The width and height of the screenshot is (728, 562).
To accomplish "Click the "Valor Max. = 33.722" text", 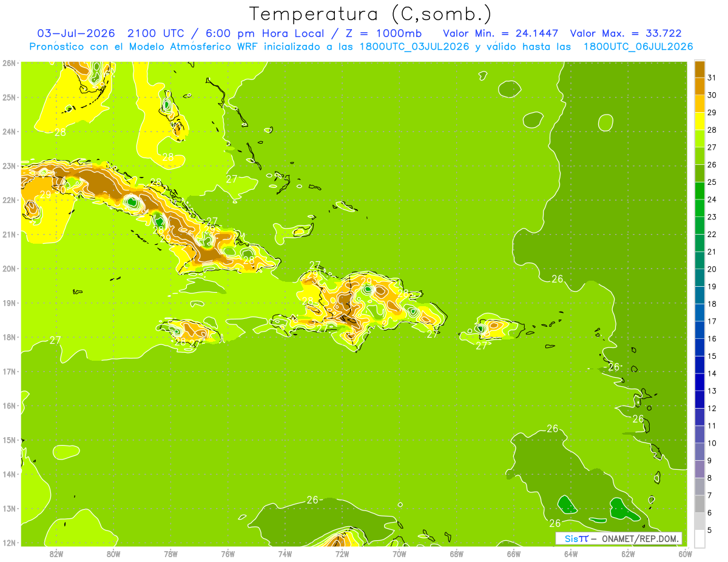I will (x=626, y=33).
